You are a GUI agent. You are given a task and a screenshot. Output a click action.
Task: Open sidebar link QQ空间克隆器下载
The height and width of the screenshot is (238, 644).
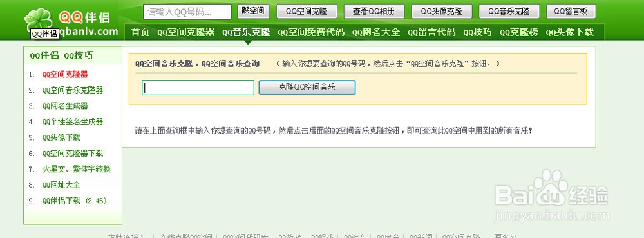pyautogui.click(x=73, y=154)
